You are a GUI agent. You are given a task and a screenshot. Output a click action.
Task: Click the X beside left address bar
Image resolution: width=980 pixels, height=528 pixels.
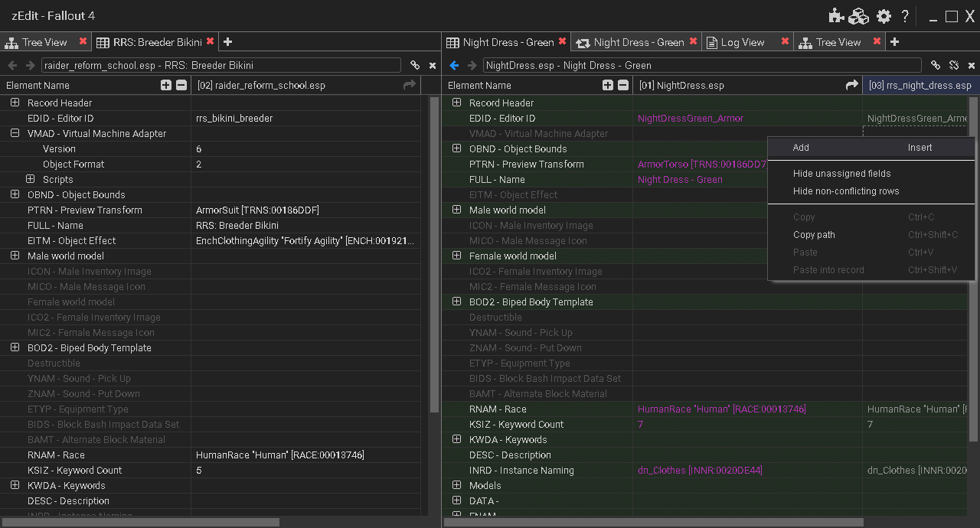point(433,66)
